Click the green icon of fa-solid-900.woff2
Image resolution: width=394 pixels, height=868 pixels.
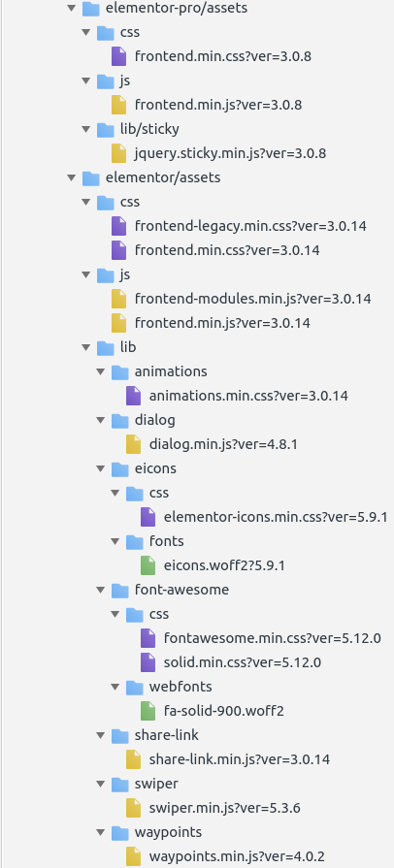click(x=148, y=711)
